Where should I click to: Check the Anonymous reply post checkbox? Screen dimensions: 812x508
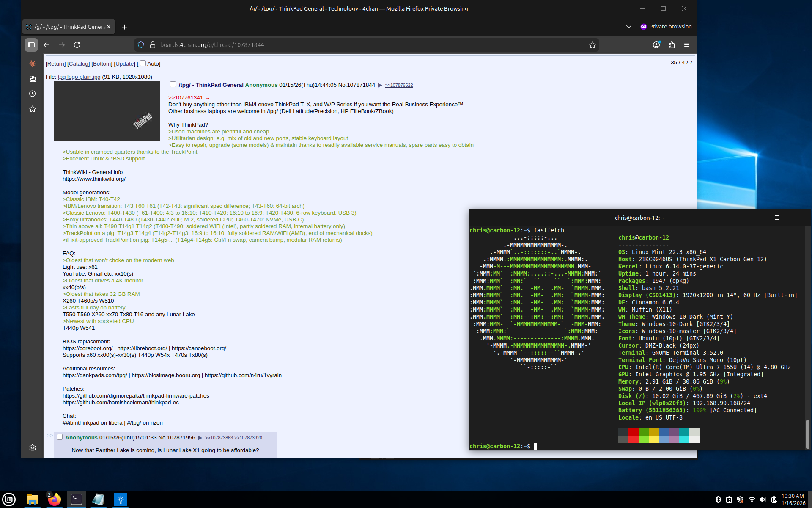(60, 437)
